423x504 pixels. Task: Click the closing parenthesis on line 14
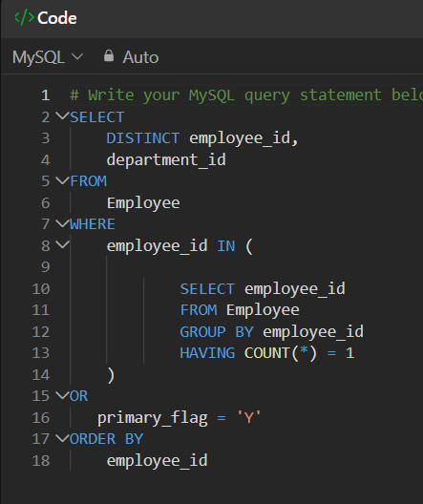[111, 375]
